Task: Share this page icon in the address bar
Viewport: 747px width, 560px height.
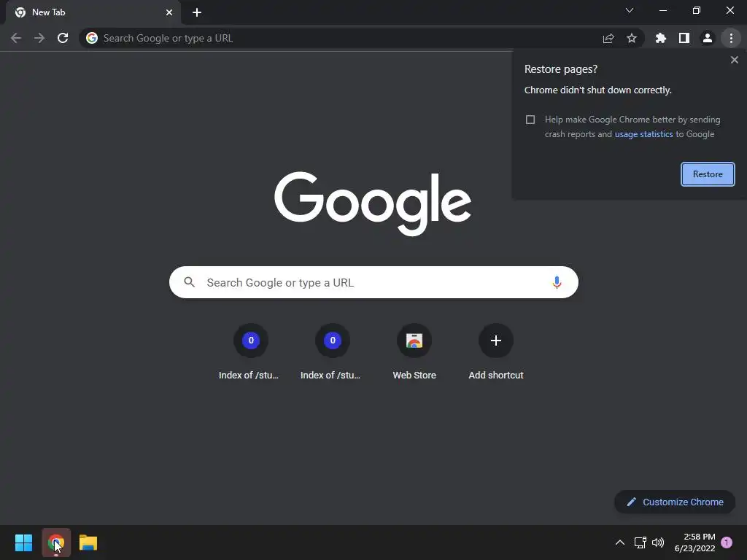Action: (x=608, y=38)
